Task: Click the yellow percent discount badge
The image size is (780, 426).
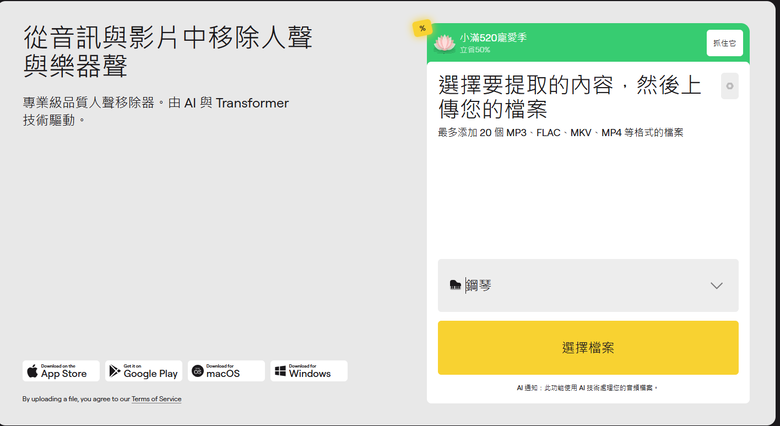Action: coord(422,28)
